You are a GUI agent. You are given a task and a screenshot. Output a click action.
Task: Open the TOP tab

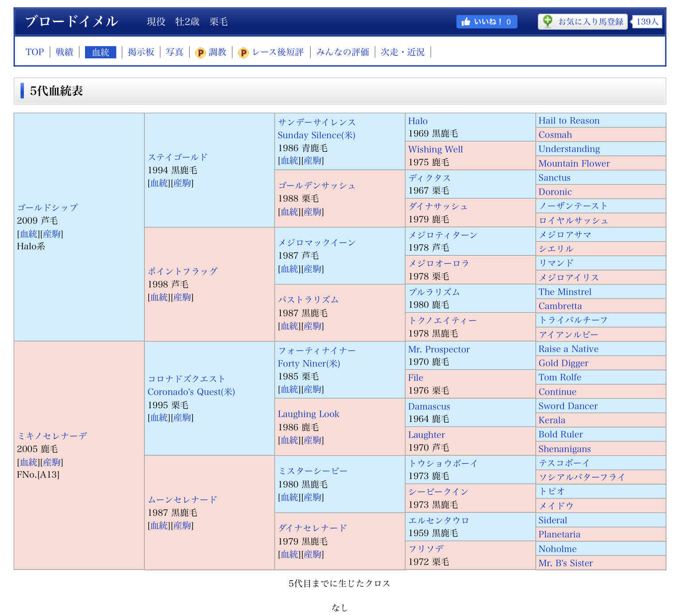[x=35, y=52]
